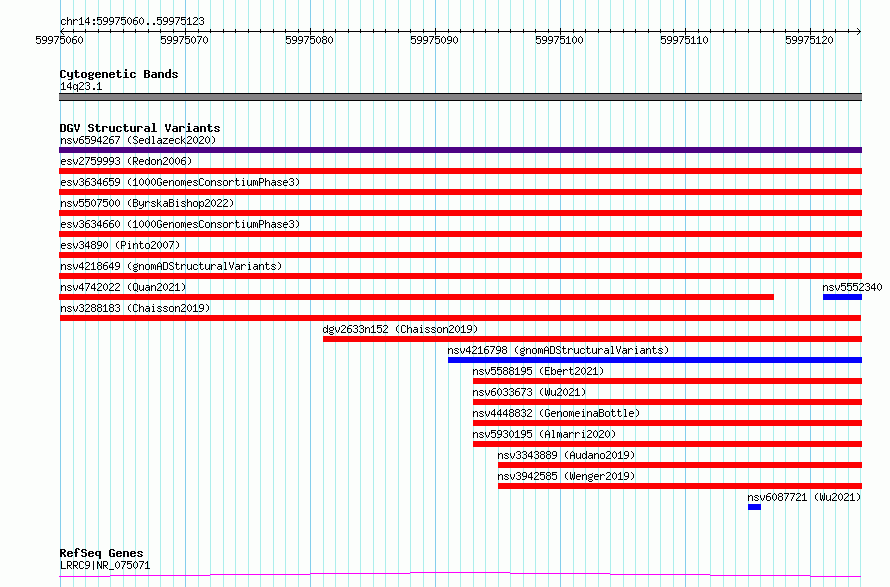Click the purple nsv6594267 variant bar
This screenshot has height=587, width=890.
click(x=460, y=150)
